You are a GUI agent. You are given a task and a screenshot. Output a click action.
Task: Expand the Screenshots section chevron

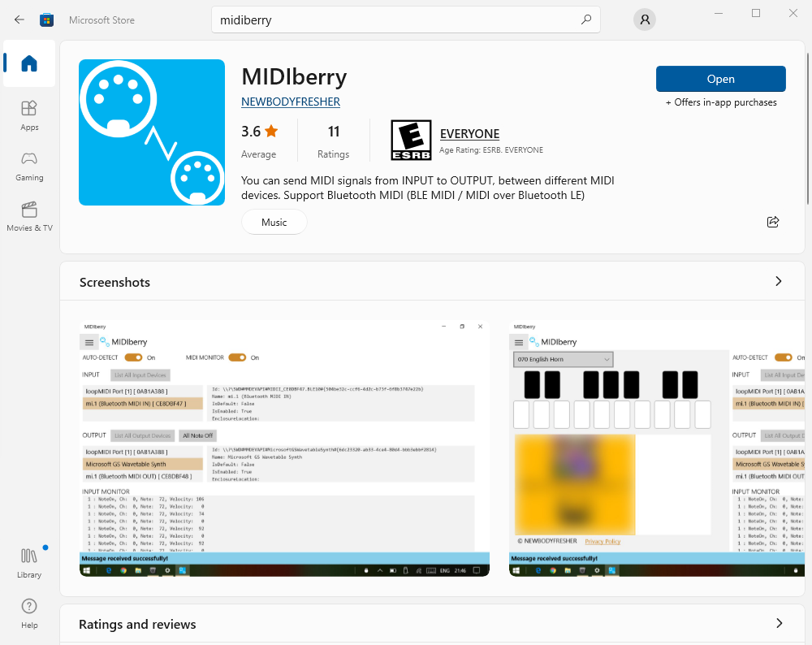pyautogui.click(x=778, y=281)
